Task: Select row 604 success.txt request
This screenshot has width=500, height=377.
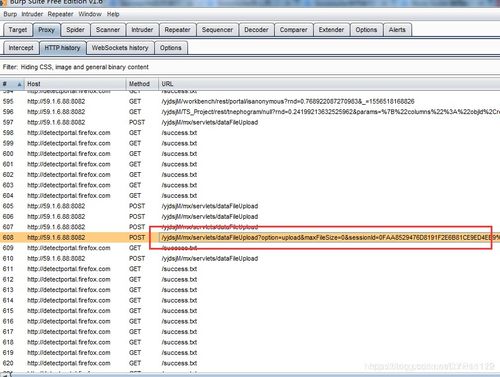Action: pyautogui.click(x=250, y=196)
